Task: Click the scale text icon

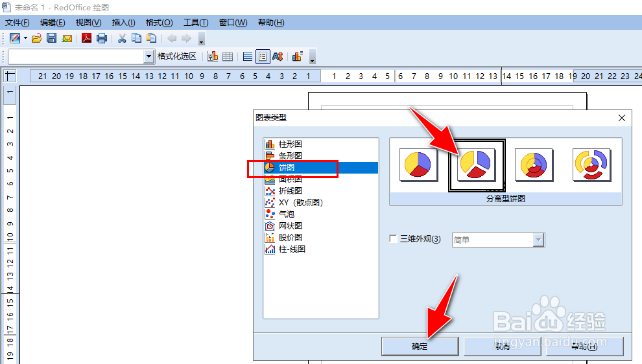Action: point(278,56)
